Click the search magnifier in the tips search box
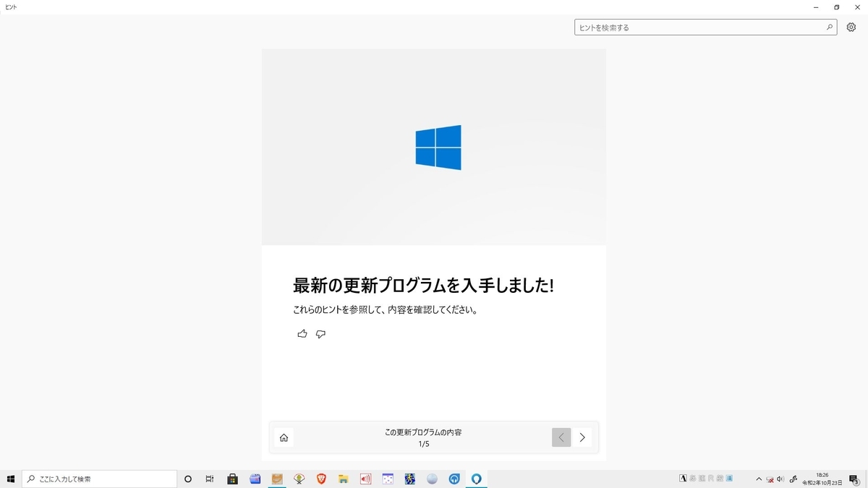The width and height of the screenshot is (868, 488). 830,27
